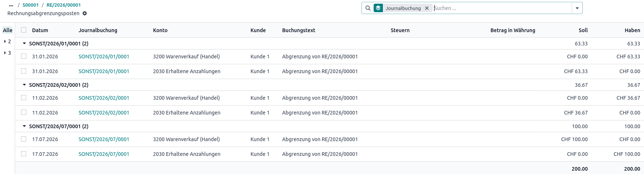
Task: Click the Journalbuchung group-by layers icon
Action: [378, 8]
